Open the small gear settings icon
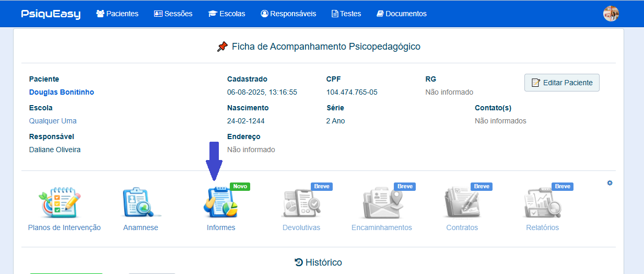The height and width of the screenshot is (274, 644). 610,183
